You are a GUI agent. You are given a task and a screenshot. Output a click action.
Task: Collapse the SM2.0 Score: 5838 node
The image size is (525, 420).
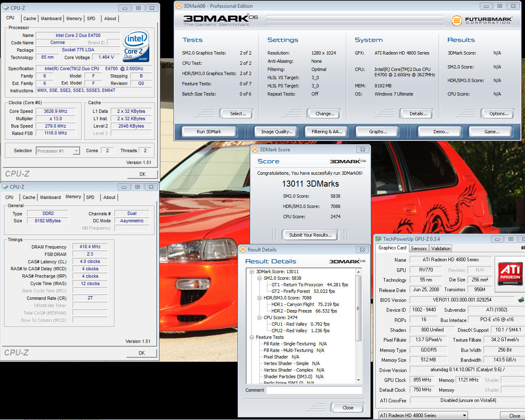(259, 278)
